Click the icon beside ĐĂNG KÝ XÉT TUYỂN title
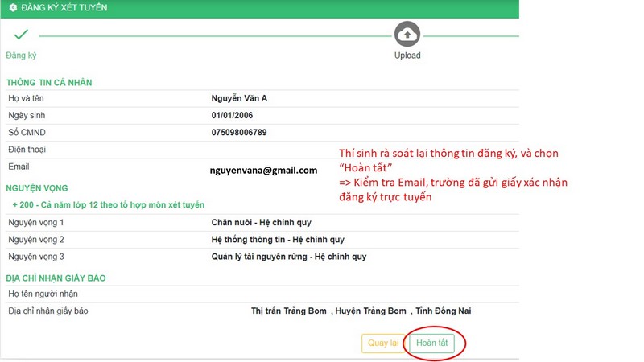The width and height of the screenshot is (644, 362). [13, 8]
